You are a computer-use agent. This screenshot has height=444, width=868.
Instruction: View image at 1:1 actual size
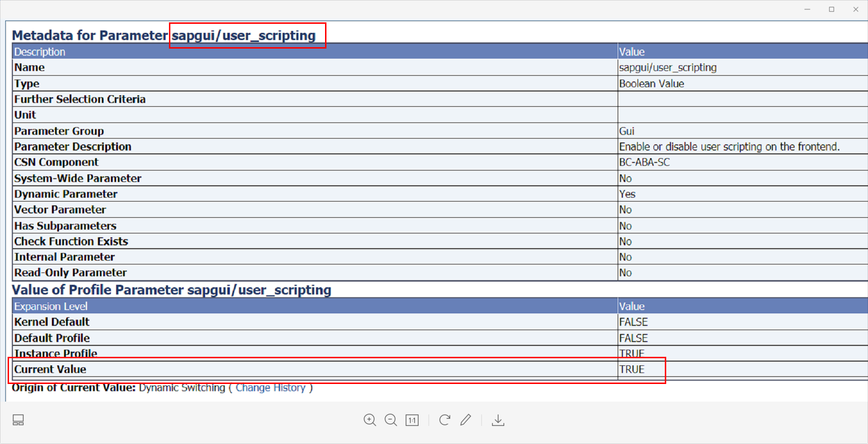point(412,420)
